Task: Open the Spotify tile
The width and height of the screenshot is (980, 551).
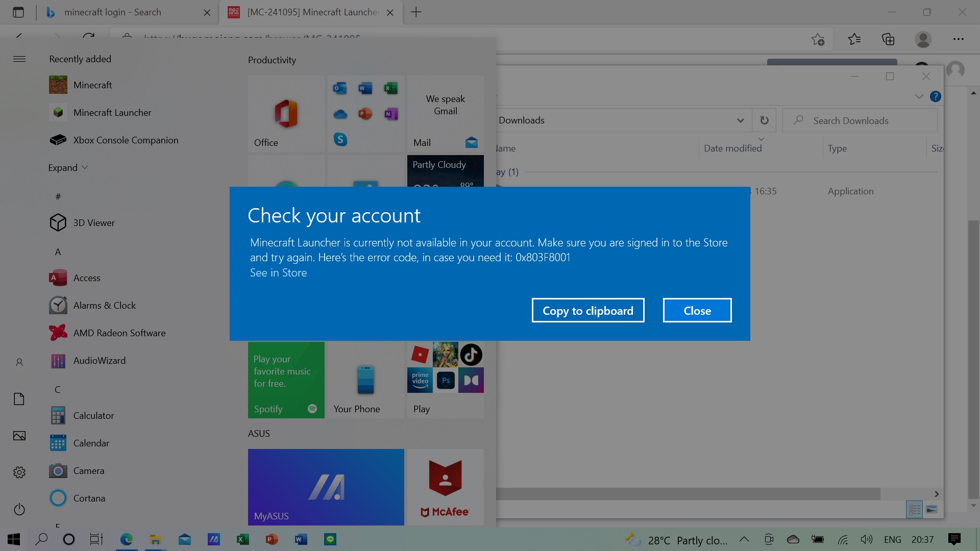Action: pyautogui.click(x=286, y=380)
